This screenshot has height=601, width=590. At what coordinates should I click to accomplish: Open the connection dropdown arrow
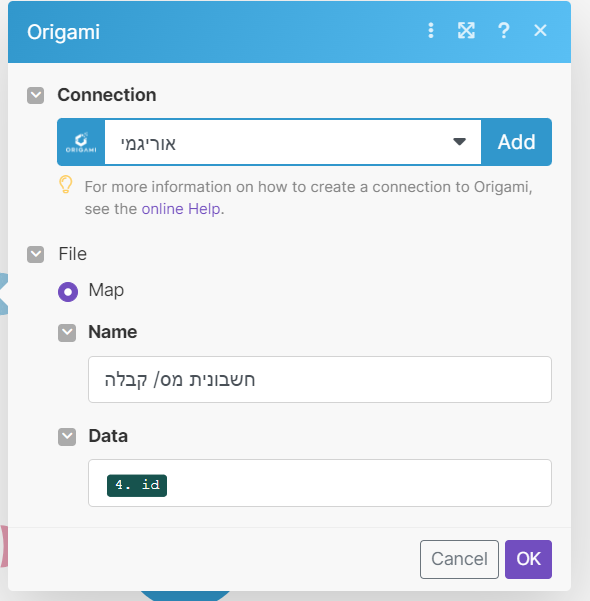coord(459,142)
